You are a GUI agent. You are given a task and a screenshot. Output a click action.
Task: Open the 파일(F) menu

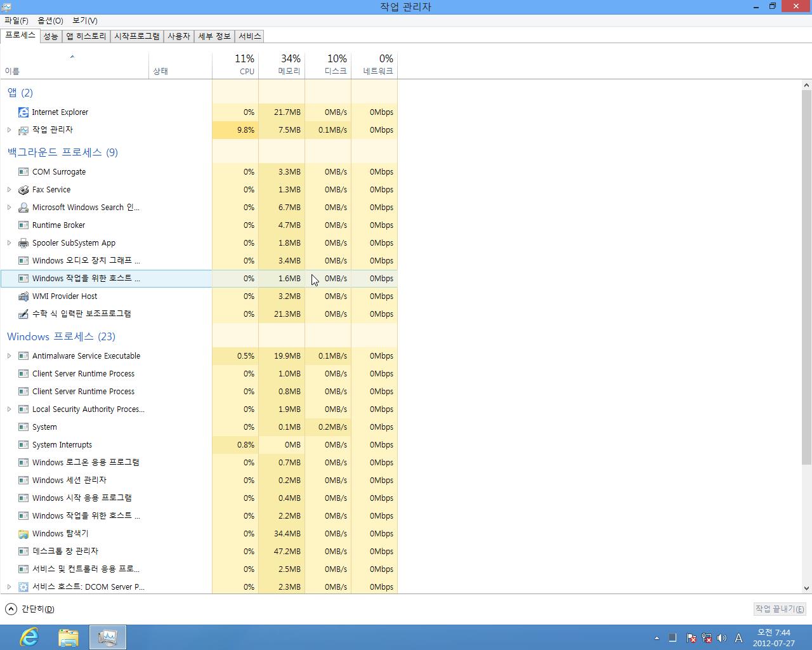pyautogui.click(x=16, y=20)
